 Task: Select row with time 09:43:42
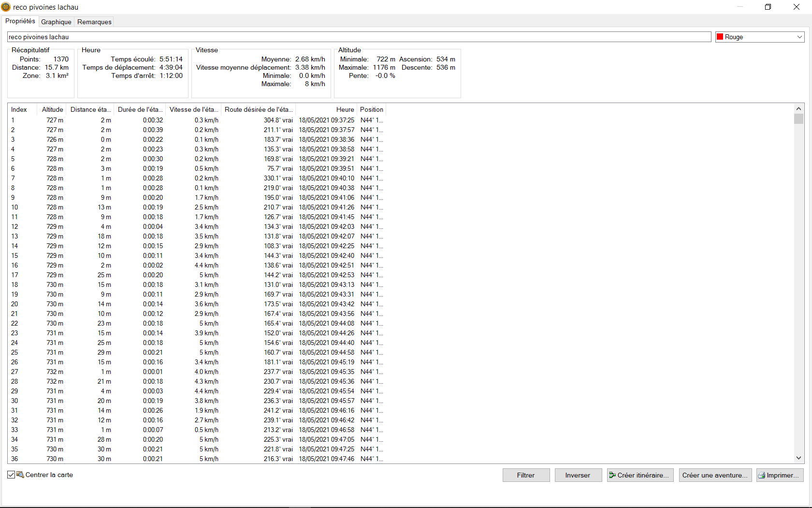[197, 304]
